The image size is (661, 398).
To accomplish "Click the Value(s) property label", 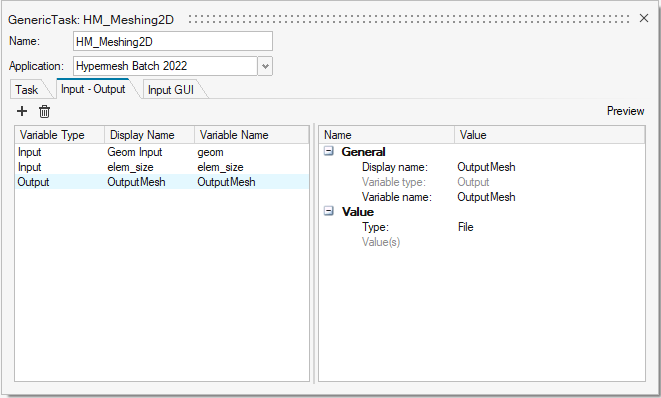I will pyautogui.click(x=381, y=242).
